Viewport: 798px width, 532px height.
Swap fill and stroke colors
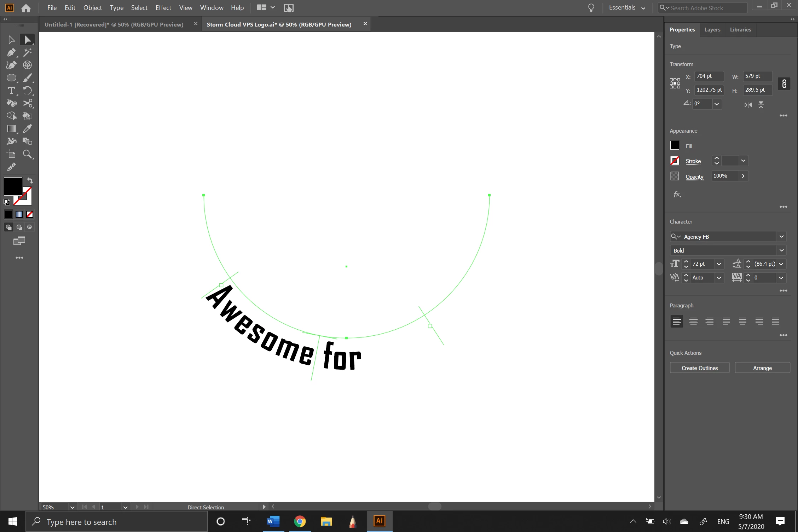pos(30,180)
